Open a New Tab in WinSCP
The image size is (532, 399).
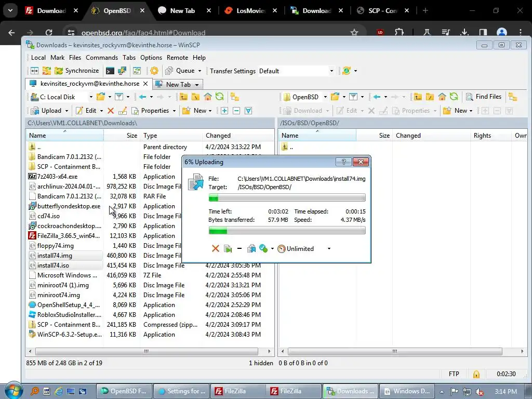[x=178, y=85]
